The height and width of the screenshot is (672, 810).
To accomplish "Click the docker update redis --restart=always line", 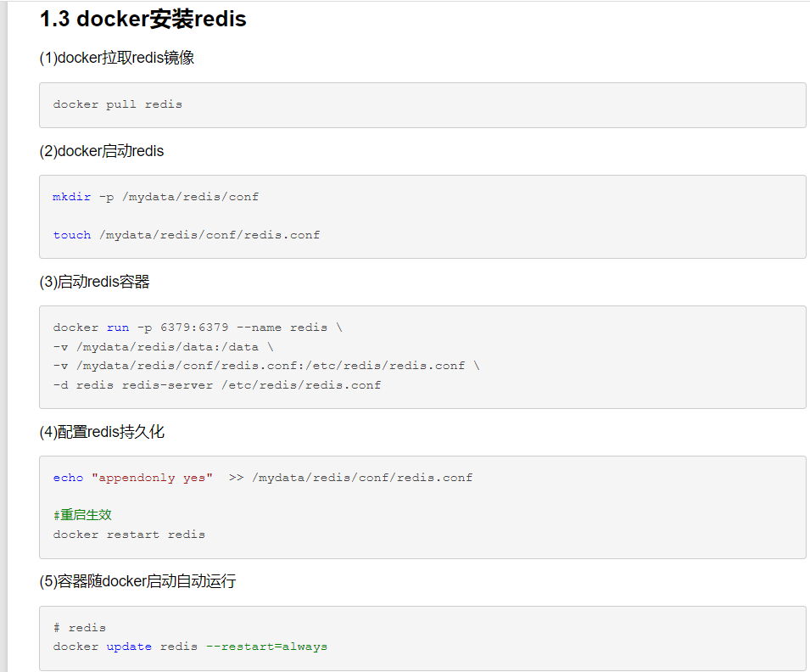I will [190, 647].
